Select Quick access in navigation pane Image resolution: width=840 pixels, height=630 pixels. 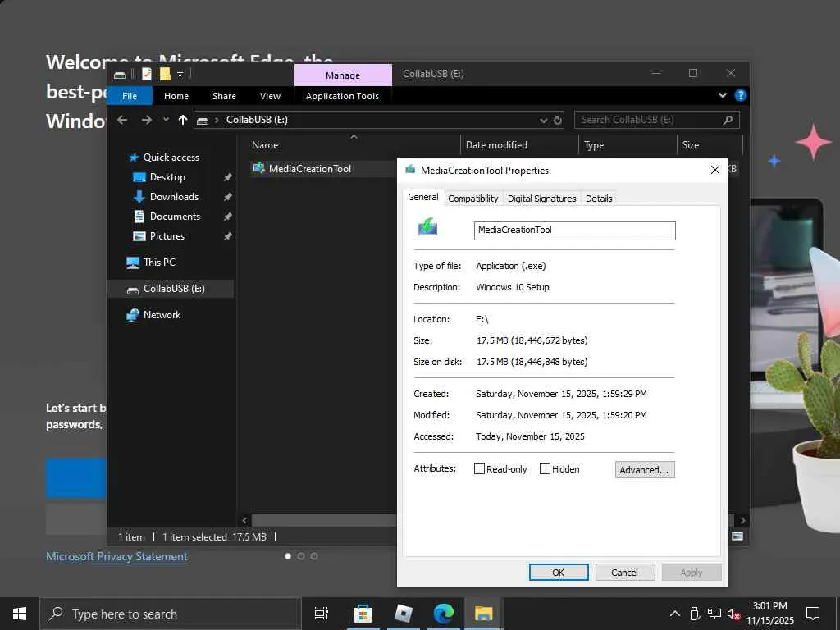click(x=171, y=157)
